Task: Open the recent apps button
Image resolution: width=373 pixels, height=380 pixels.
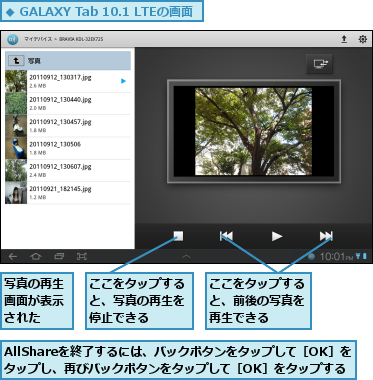Action: coord(59,256)
